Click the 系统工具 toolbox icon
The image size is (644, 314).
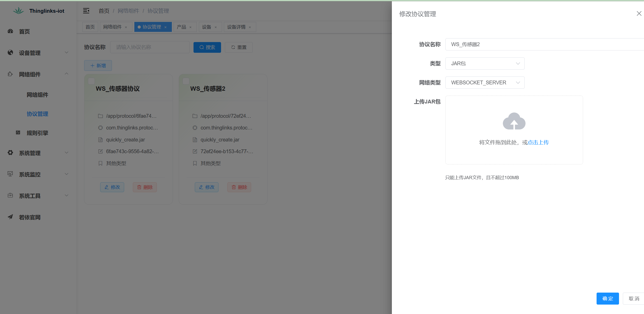pos(10,195)
